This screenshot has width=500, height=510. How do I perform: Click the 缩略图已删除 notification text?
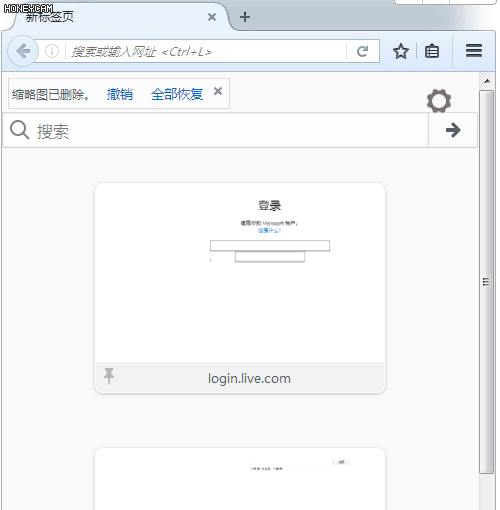click(x=51, y=95)
